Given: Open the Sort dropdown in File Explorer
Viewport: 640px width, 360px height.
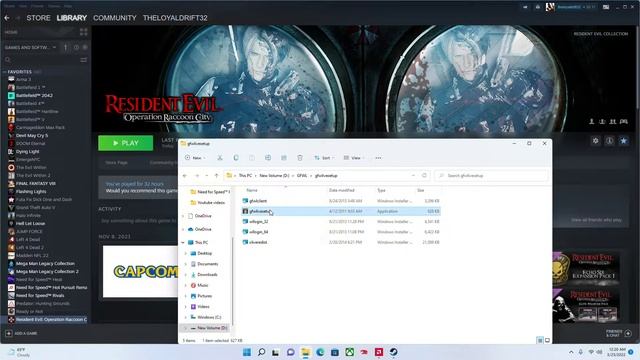Looking at the screenshot, I should (324, 158).
